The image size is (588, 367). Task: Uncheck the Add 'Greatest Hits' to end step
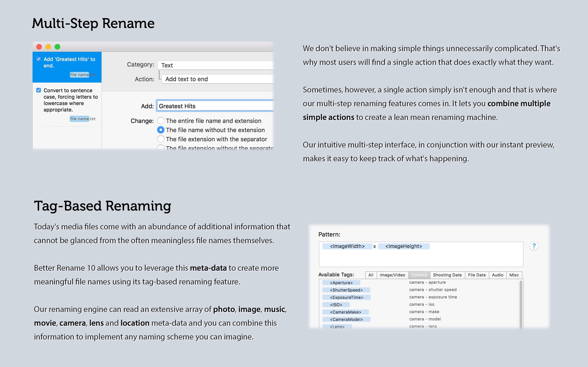point(39,59)
